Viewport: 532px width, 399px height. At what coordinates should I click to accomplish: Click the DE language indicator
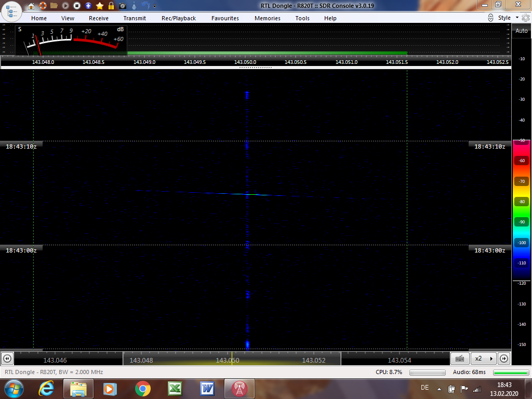(x=425, y=388)
